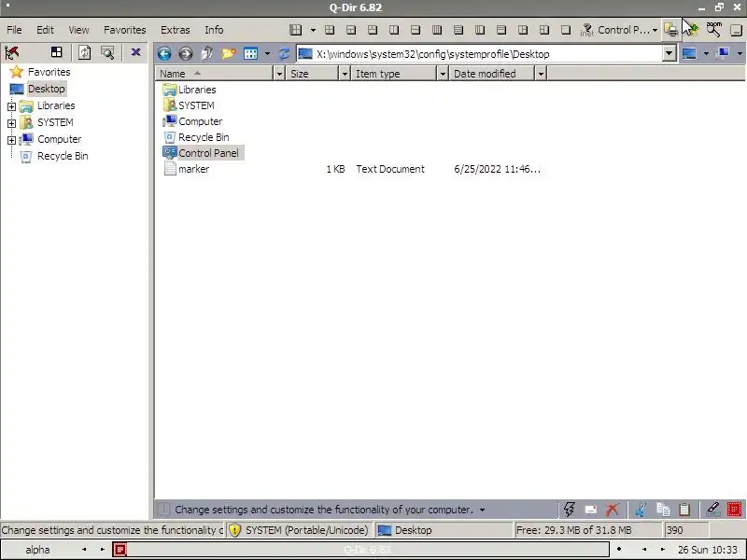Viewport: 747px width, 560px height.
Task: Click the blue scissors cut icon
Action: pyautogui.click(x=641, y=510)
